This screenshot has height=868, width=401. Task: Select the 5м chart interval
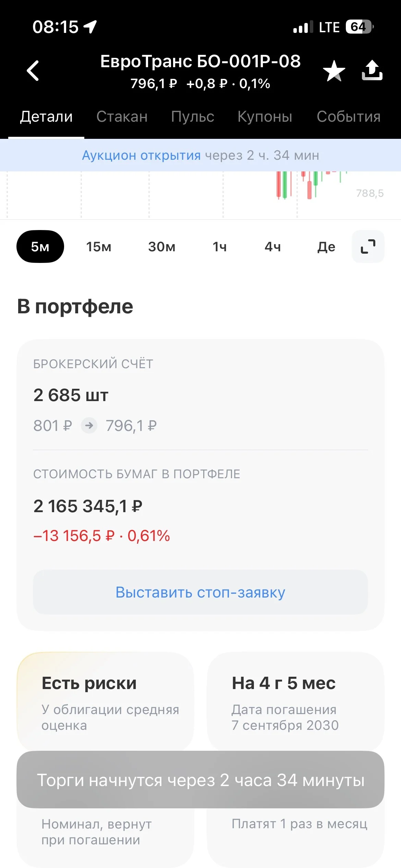[40, 246]
